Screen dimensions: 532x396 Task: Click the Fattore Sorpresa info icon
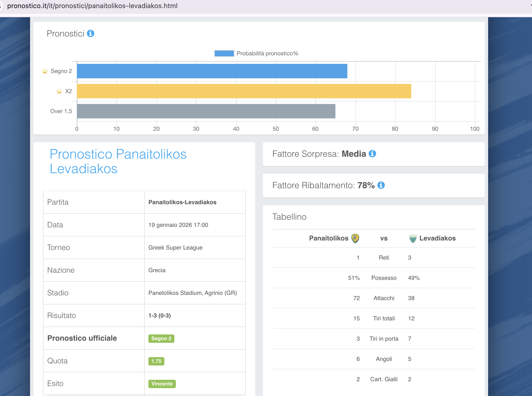point(372,154)
